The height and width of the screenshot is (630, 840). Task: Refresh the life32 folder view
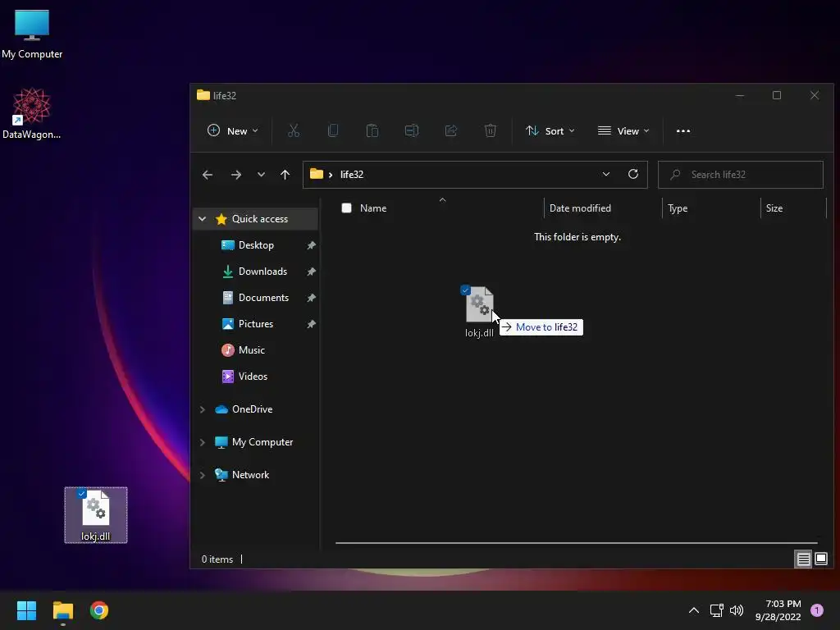tap(633, 174)
